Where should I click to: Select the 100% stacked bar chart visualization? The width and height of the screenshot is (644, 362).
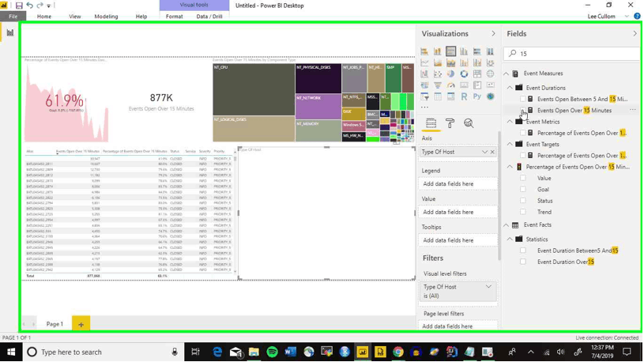[x=476, y=51]
